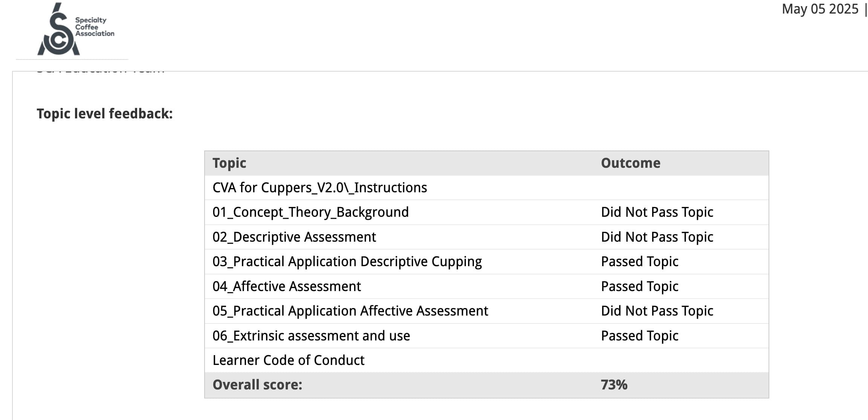868x420 pixels.
Task: Click the Passed Topic outcome for Extrinsic assessment
Action: point(640,336)
